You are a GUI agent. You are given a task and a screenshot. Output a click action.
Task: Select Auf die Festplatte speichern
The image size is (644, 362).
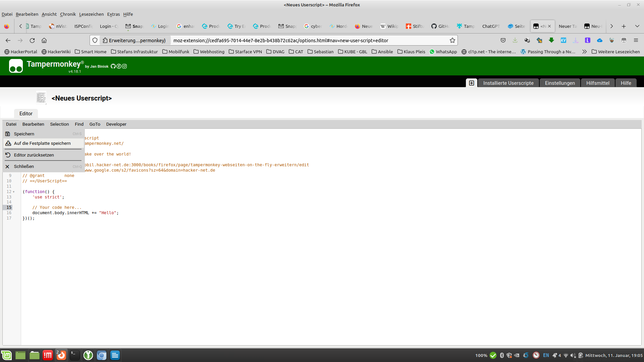[42, 143]
